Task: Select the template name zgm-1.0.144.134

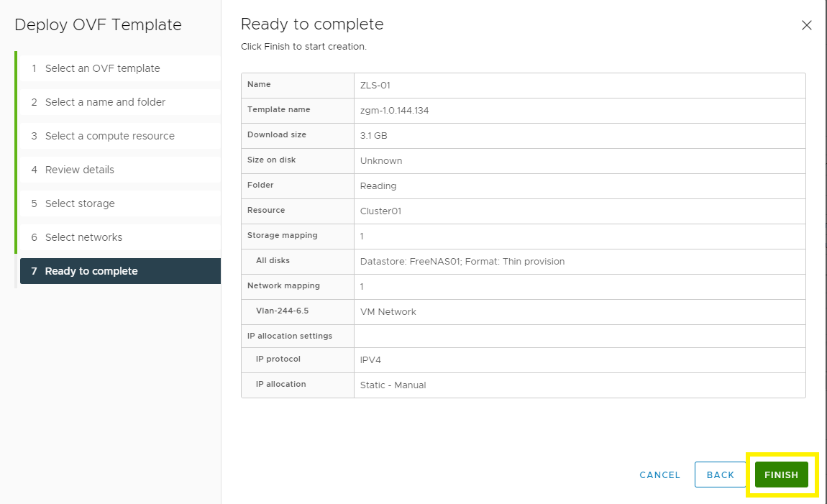Action: (x=394, y=111)
